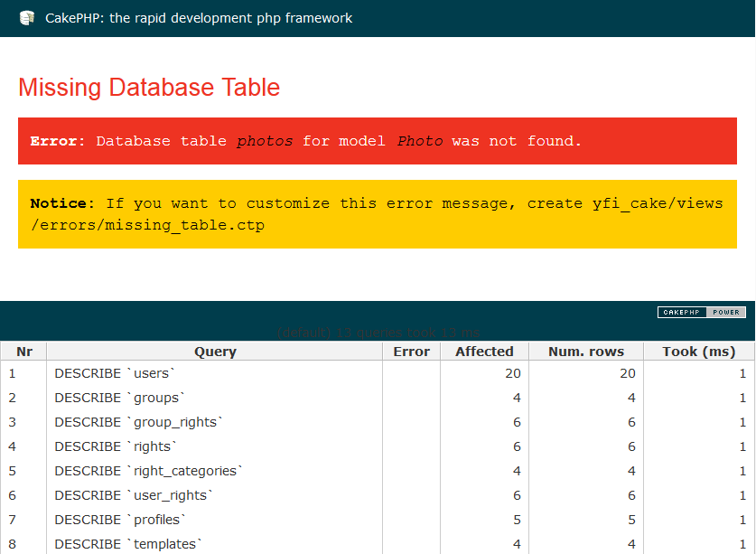Viewport: 756px width, 554px height.
Task: Click row number 7 in the Nr column
Action: pyautogui.click(x=13, y=520)
